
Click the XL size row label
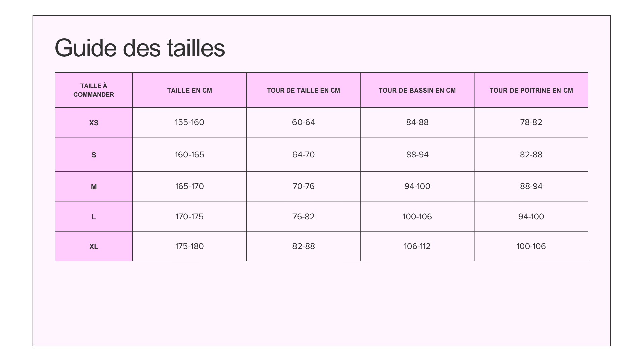click(x=94, y=247)
